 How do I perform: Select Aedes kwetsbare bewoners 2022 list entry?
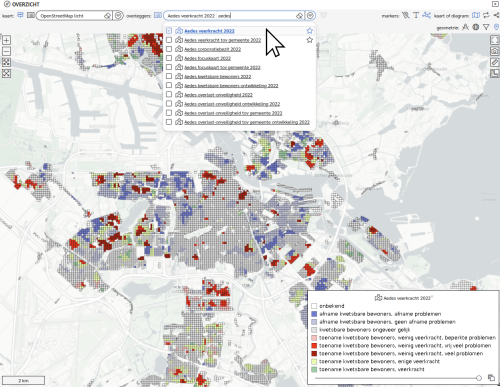(217, 76)
